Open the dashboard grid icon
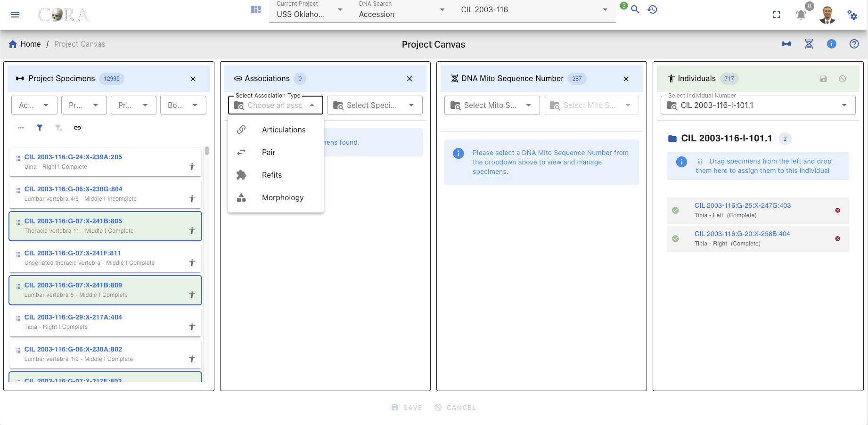 [x=256, y=9]
